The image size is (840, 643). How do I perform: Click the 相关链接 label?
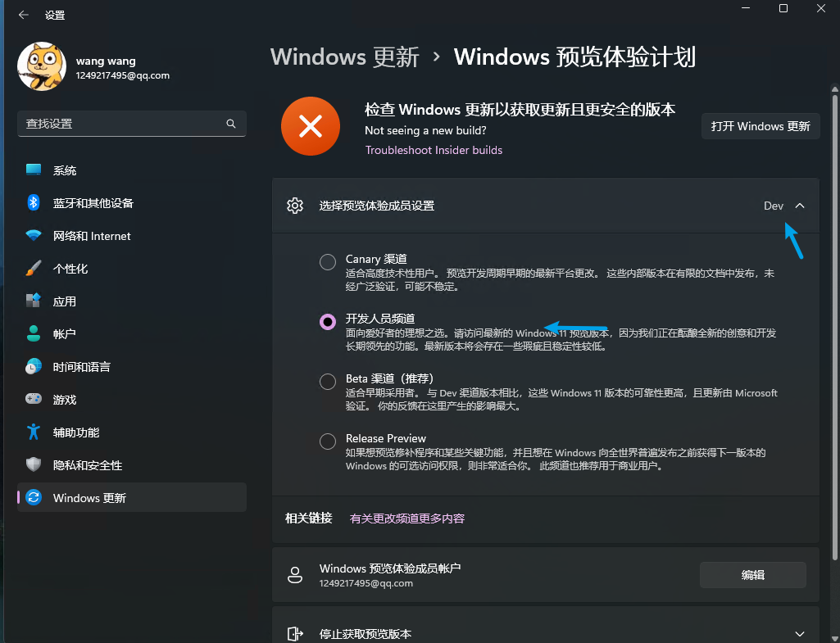pyautogui.click(x=309, y=518)
